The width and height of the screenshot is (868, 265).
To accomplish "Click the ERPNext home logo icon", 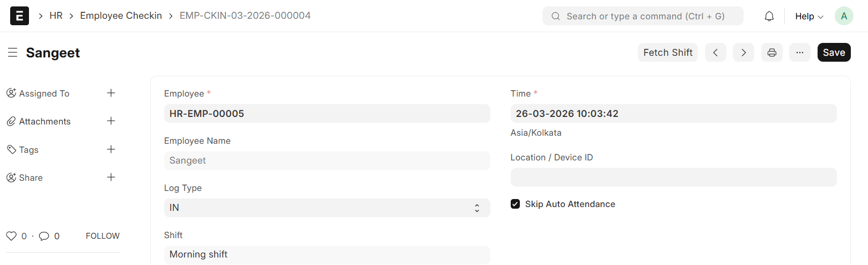I will pos(19,16).
